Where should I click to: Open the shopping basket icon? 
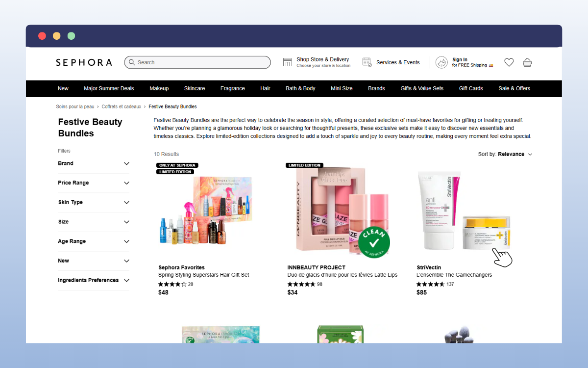point(527,62)
